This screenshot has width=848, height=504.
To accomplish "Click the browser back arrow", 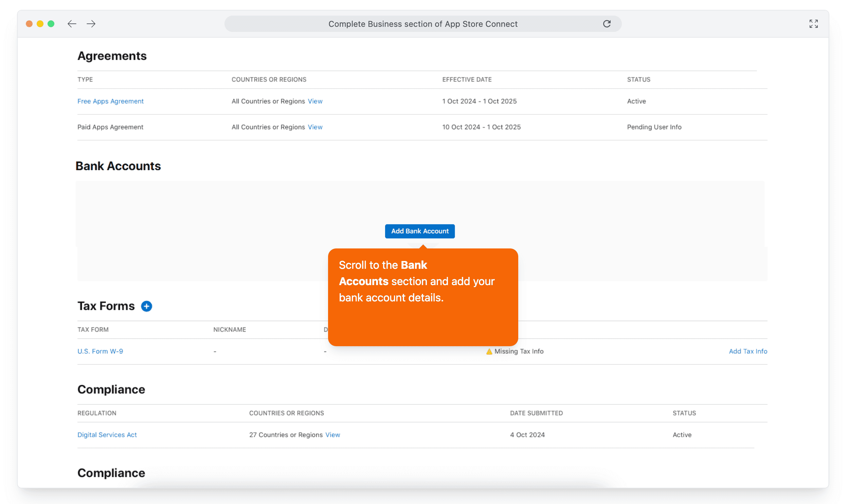I will pos(72,24).
